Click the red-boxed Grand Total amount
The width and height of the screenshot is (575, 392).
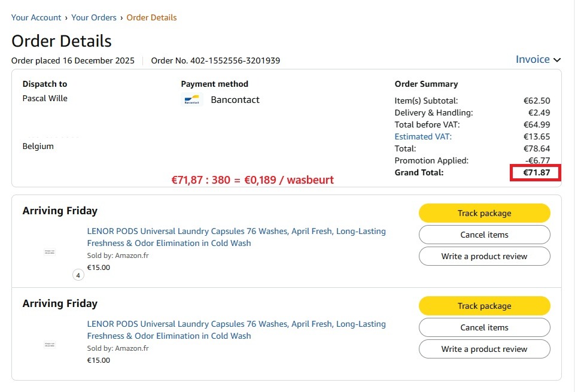tap(536, 173)
